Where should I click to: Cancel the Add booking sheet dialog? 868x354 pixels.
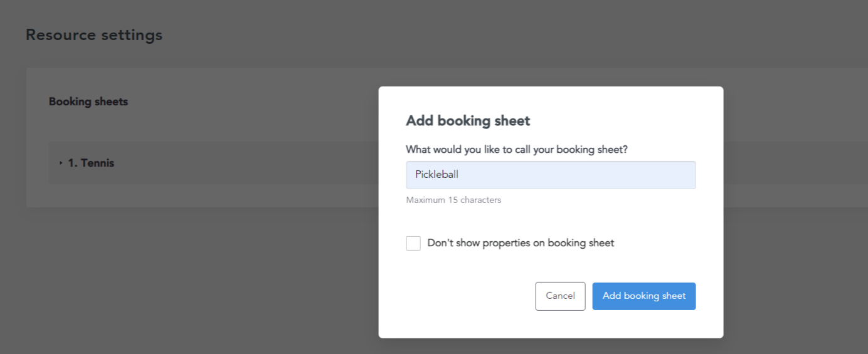(x=560, y=296)
